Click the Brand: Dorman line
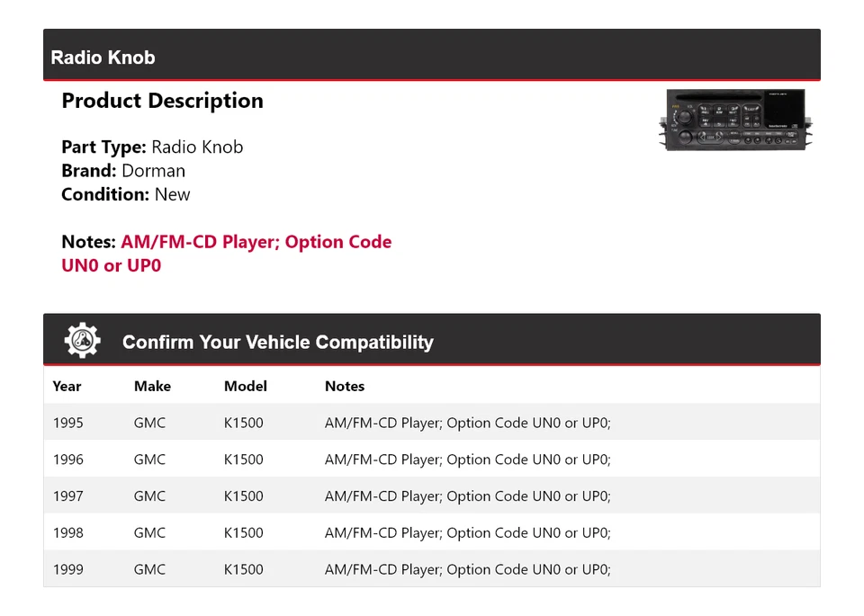This screenshot has height=616, width=864. [x=123, y=171]
